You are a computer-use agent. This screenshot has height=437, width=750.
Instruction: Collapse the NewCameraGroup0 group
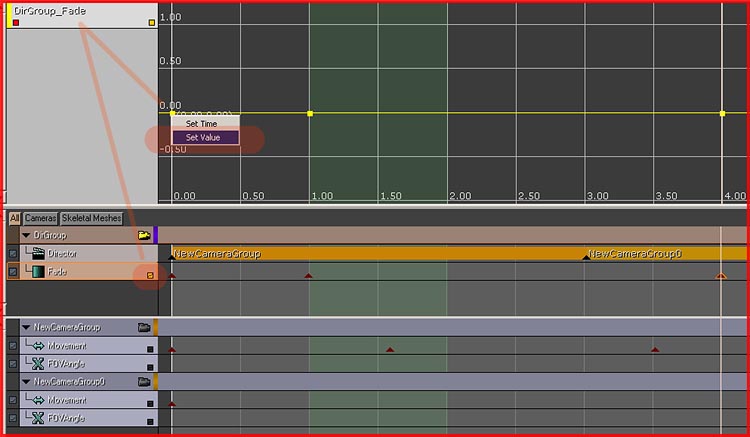coord(25,382)
